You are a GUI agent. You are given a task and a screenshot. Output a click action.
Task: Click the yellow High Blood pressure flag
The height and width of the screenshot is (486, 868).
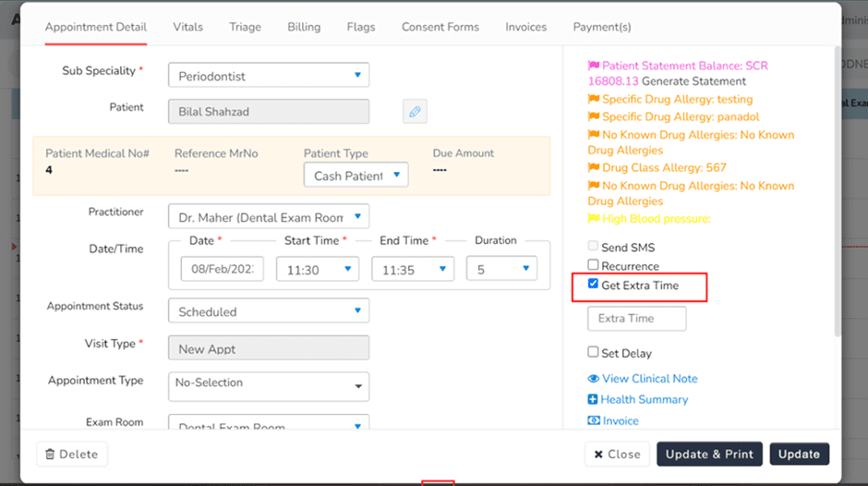(594, 218)
